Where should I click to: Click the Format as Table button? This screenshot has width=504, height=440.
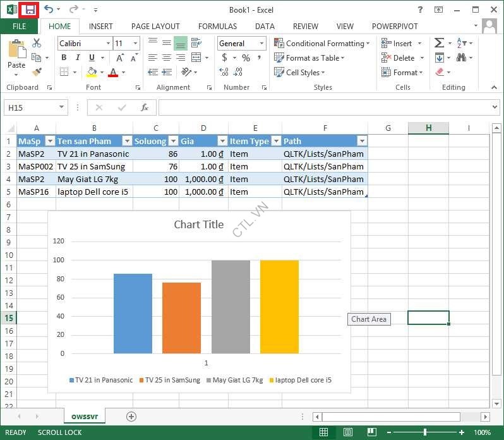point(311,58)
